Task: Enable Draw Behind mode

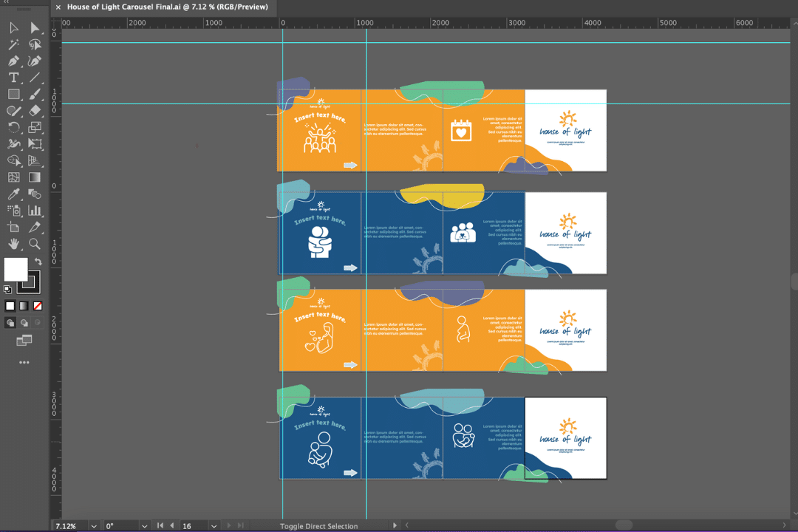Action: tap(24, 323)
